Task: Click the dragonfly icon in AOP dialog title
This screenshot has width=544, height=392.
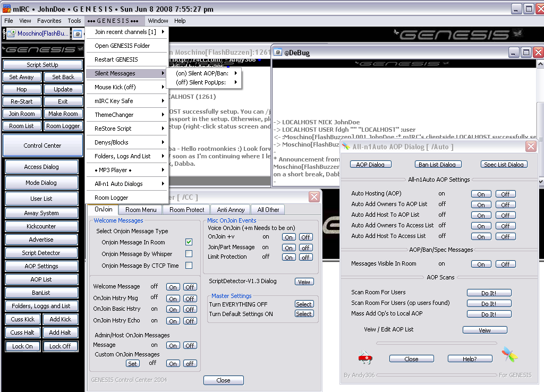Action: (x=345, y=147)
